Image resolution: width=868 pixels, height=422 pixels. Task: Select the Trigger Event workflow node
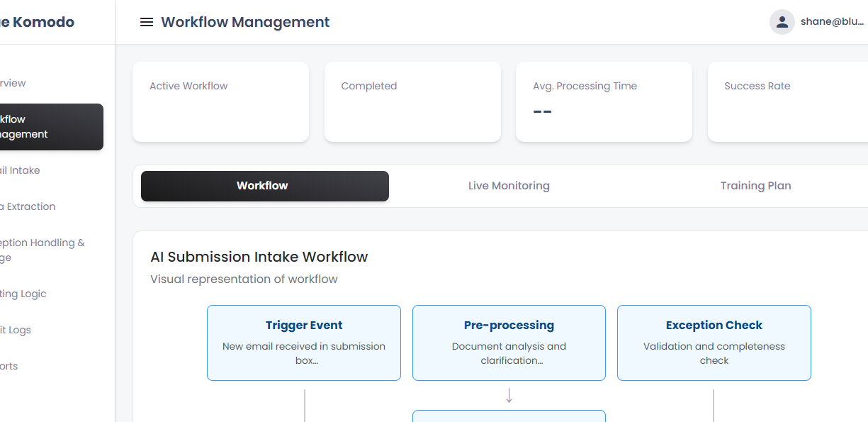click(303, 343)
